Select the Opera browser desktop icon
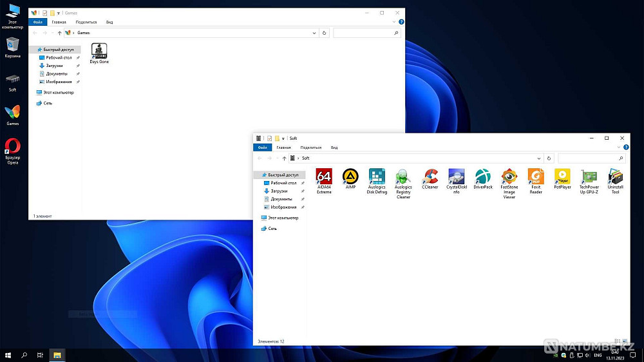 tap(13, 151)
